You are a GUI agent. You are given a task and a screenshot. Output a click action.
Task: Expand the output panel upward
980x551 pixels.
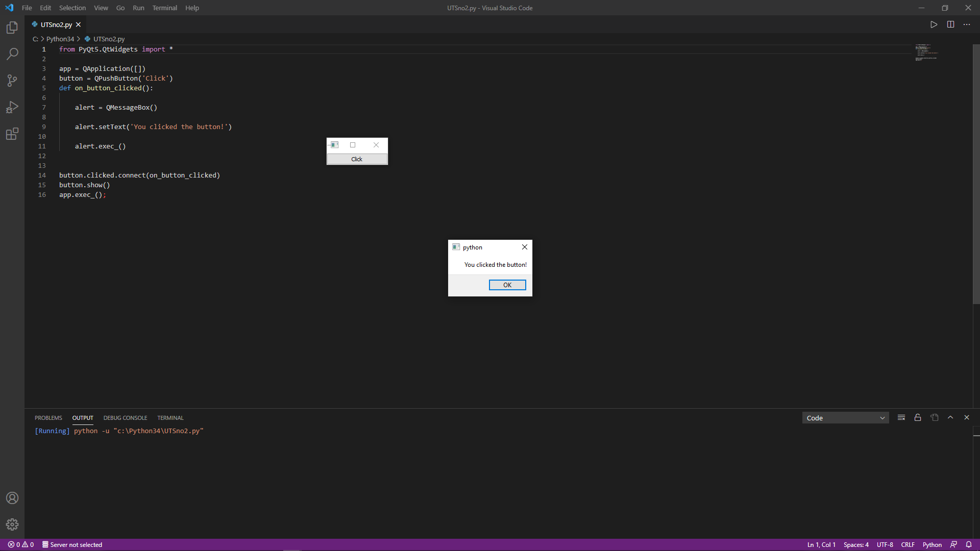pyautogui.click(x=950, y=417)
